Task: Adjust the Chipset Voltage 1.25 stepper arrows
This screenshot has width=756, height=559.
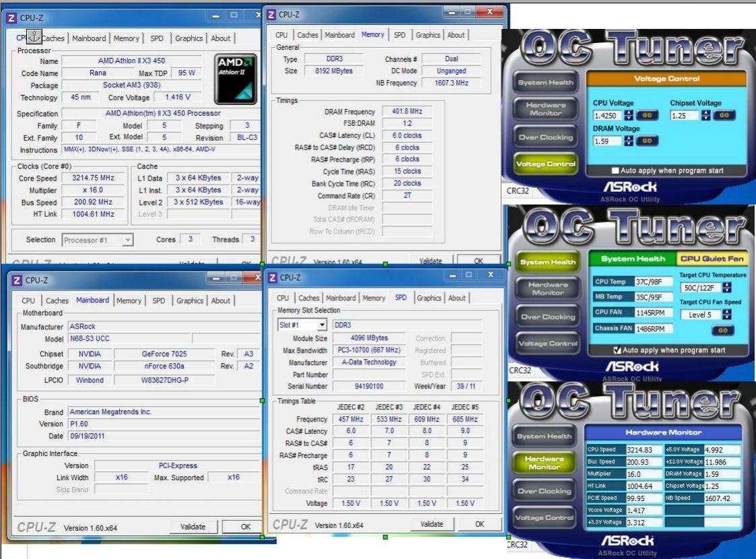Action: point(706,116)
